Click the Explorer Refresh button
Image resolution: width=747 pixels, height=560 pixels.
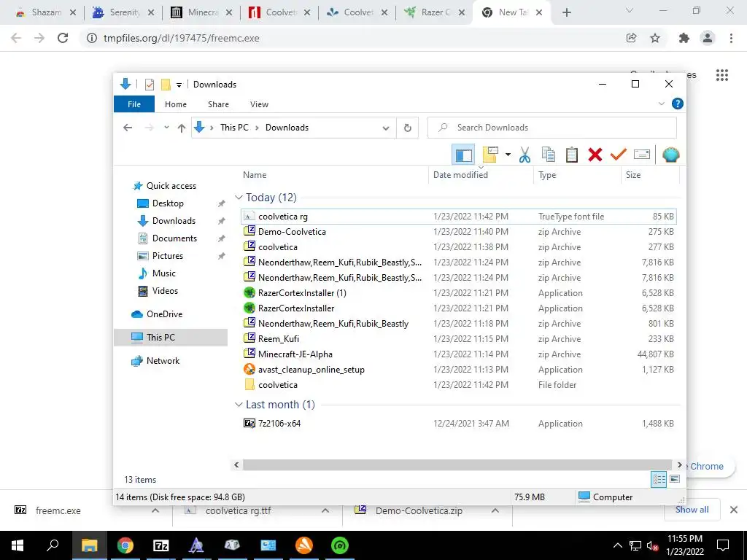click(x=407, y=128)
